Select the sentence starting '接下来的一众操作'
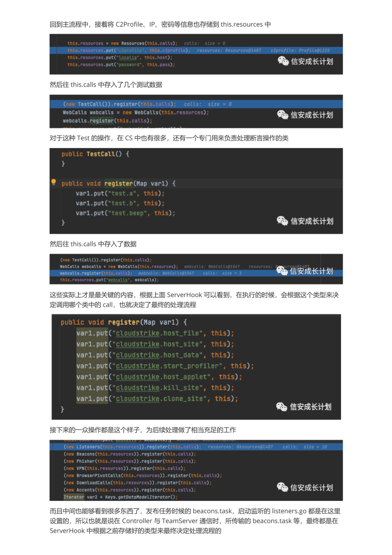Viewport: 392px width, 555px height. coord(143,430)
